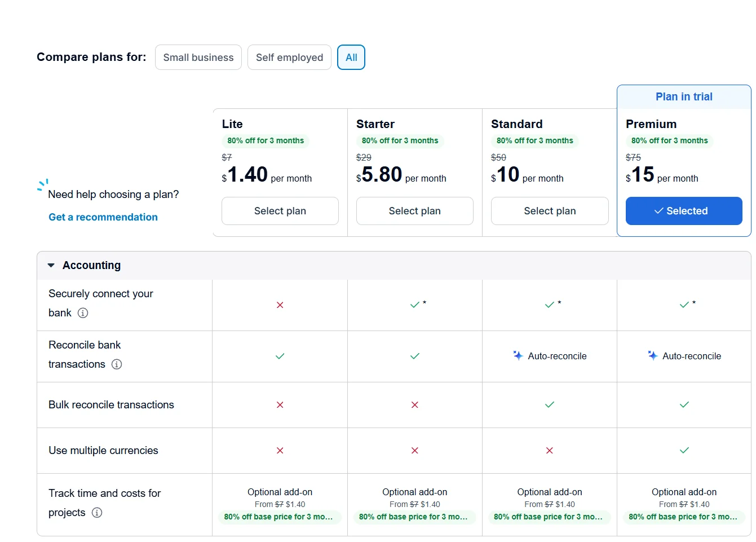Select the Standard plan
The image size is (756, 542).
click(x=550, y=211)
